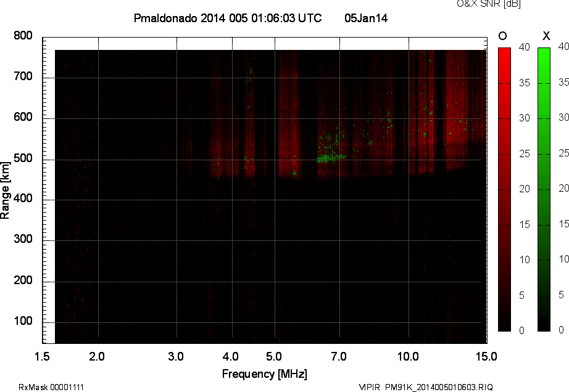Click the O label above the red colorbar
The image size is (569, 392).
(x=502, y=36)
